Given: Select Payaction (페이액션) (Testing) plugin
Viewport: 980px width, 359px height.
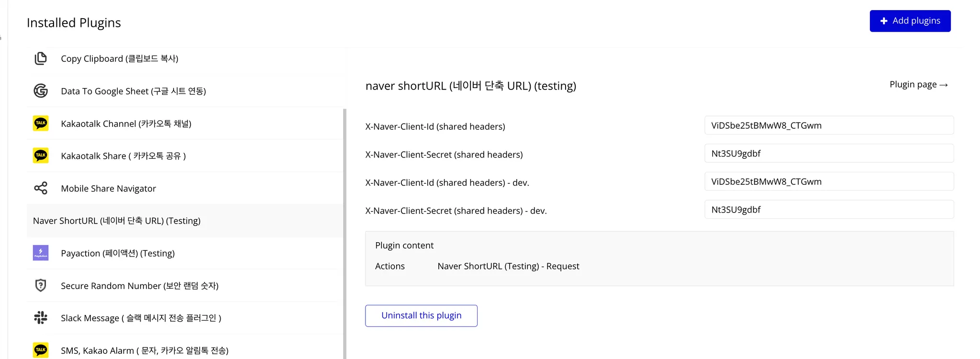Looking at the screenshot, I should coord(184,253).
